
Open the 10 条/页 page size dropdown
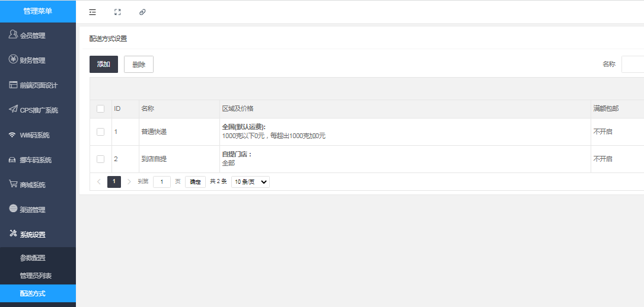click(x=250, y=182)
